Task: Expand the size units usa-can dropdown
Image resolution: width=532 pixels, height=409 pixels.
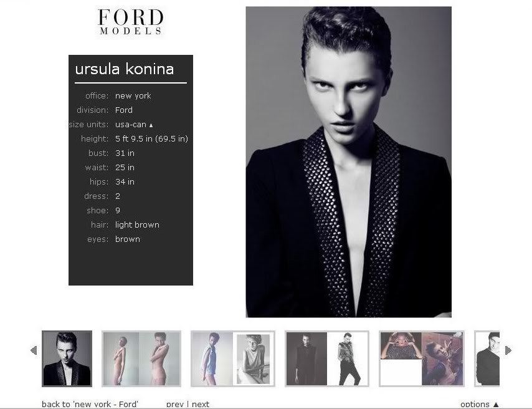Action: pos(134,125)
